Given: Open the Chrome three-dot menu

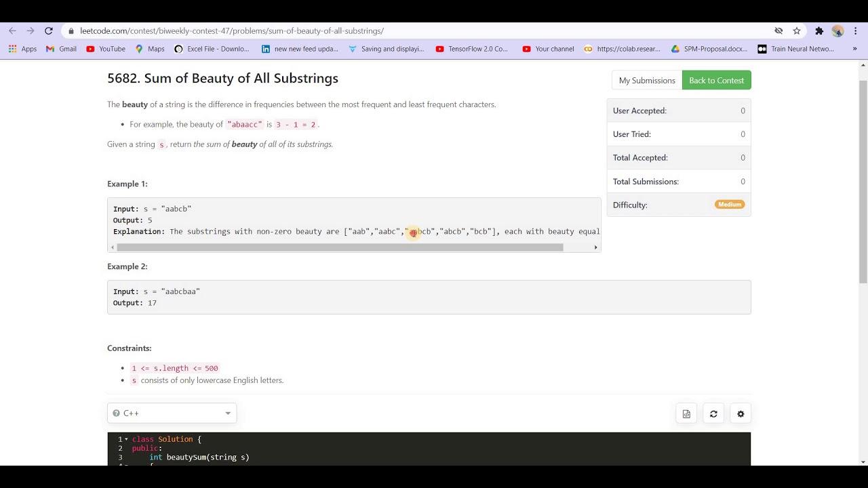Looking at the screenshot, I should (856, 30).
